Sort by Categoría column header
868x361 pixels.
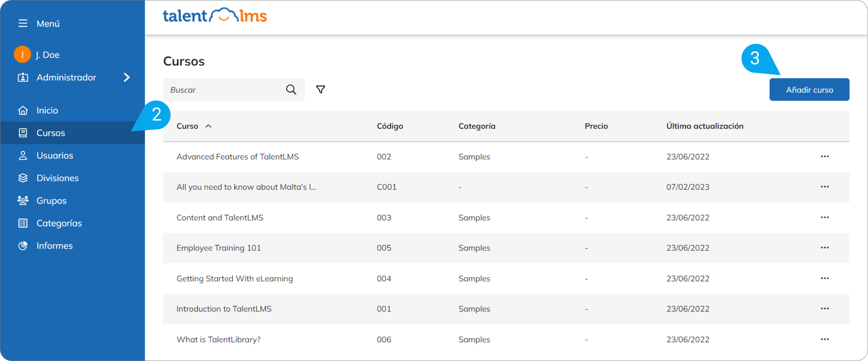(x=477, y=126)
